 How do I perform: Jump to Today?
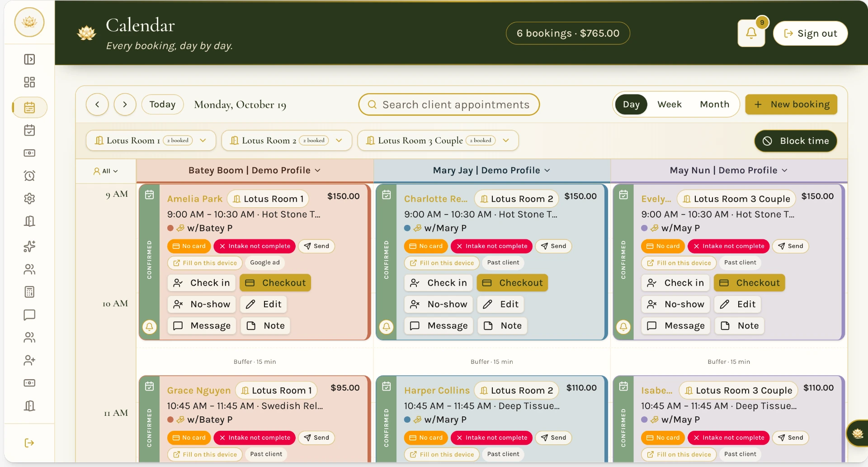pos(162,105)
